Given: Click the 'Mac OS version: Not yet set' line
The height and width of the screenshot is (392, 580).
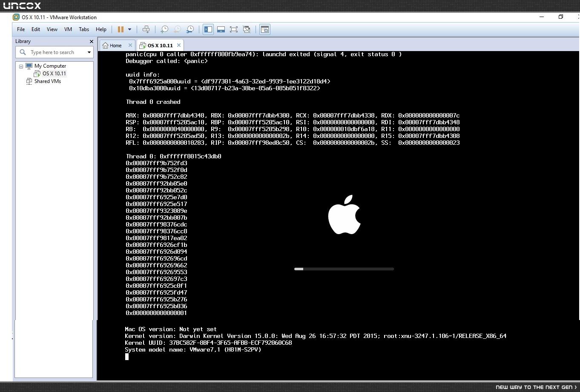Looking at the screenshot, I should click(x=171, y=329).
